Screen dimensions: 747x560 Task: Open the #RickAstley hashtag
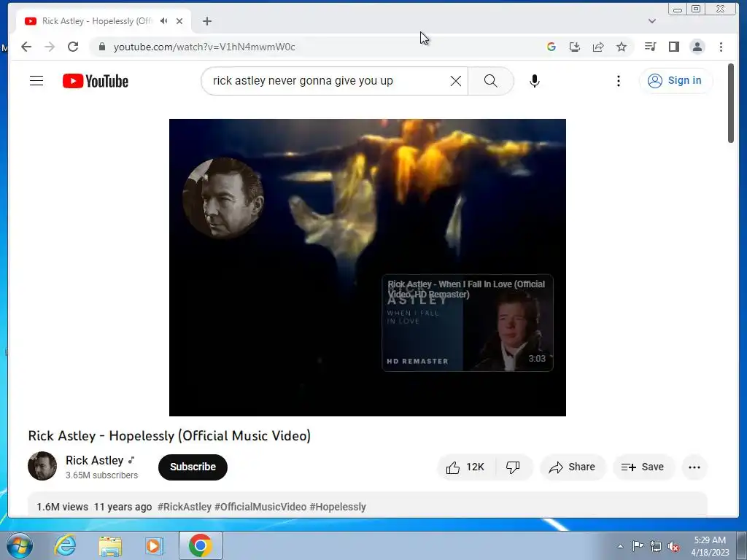coord(185,507)
